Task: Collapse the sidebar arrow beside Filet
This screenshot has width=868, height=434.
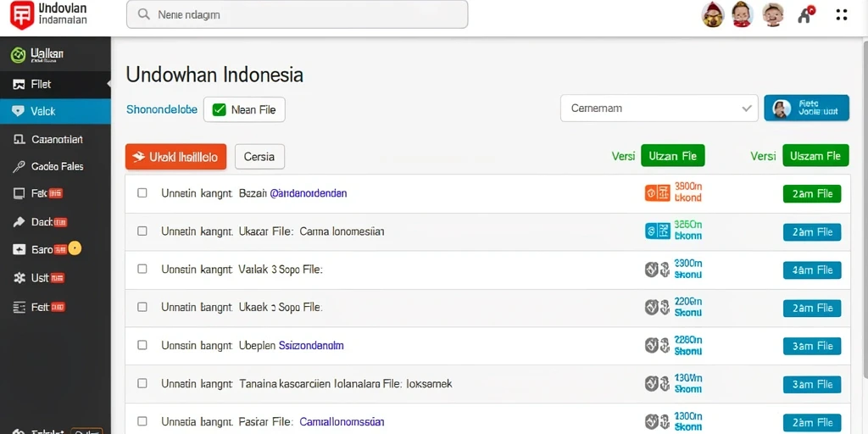Action: point(108,84)
